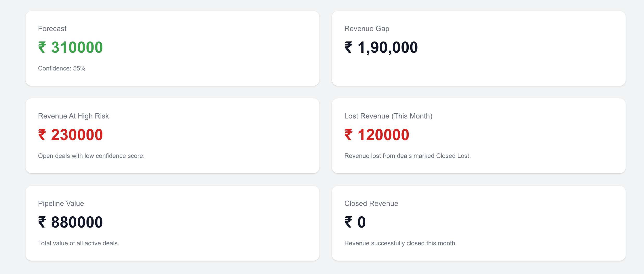This screenshot has width=644, height=274.
Task: Click the Confidence: 55% text
Action: (62, 68)
